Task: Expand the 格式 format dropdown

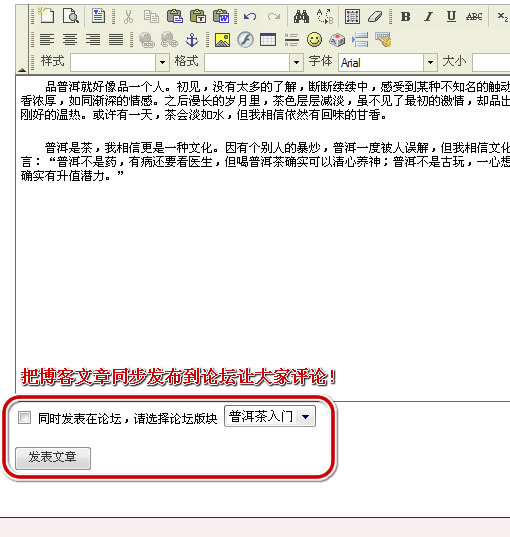Action: tap(296, 62)
